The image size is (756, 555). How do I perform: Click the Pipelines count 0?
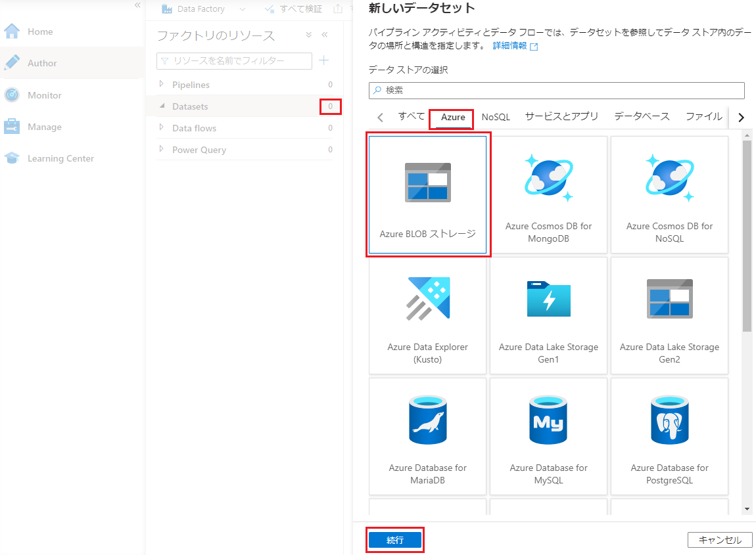(x=330, y=85)
